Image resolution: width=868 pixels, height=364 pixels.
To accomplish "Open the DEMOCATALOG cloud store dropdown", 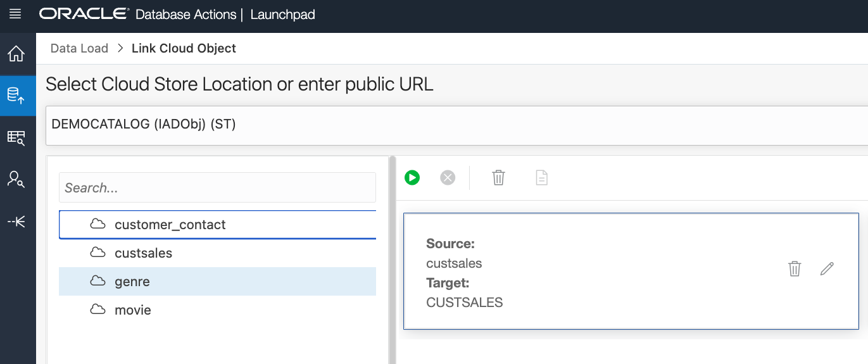I will tap(456, 125).
